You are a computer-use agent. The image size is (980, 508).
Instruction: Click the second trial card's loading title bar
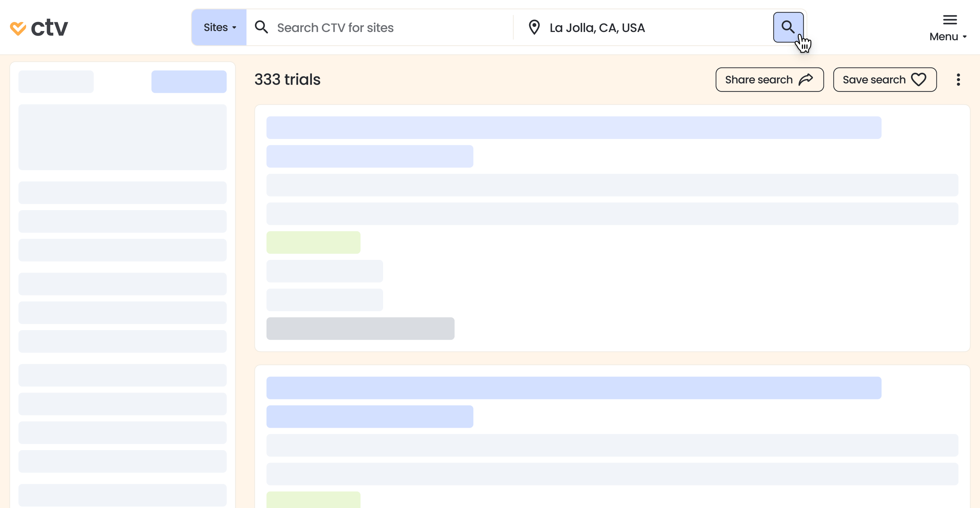coord(573,388)
